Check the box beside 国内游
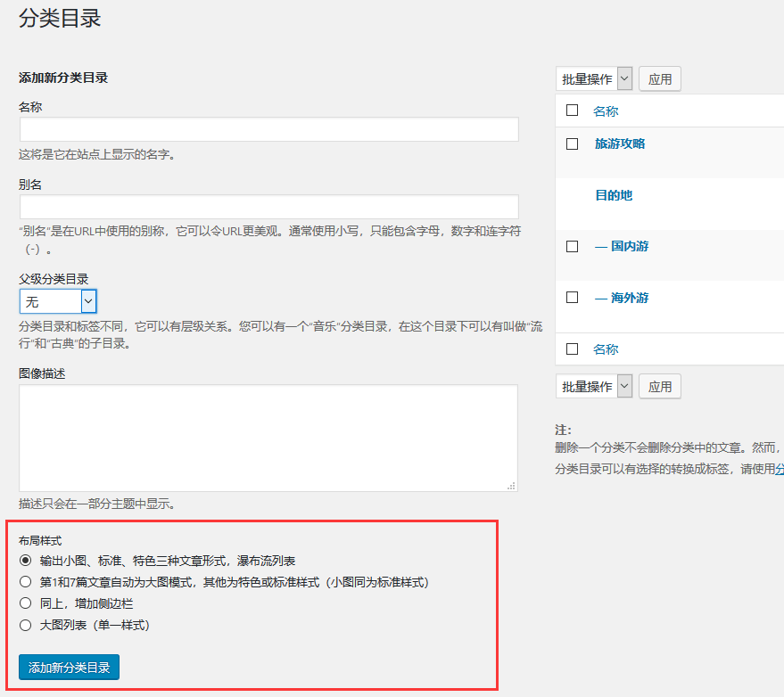784x697 pixels. (x=573, y=246)
